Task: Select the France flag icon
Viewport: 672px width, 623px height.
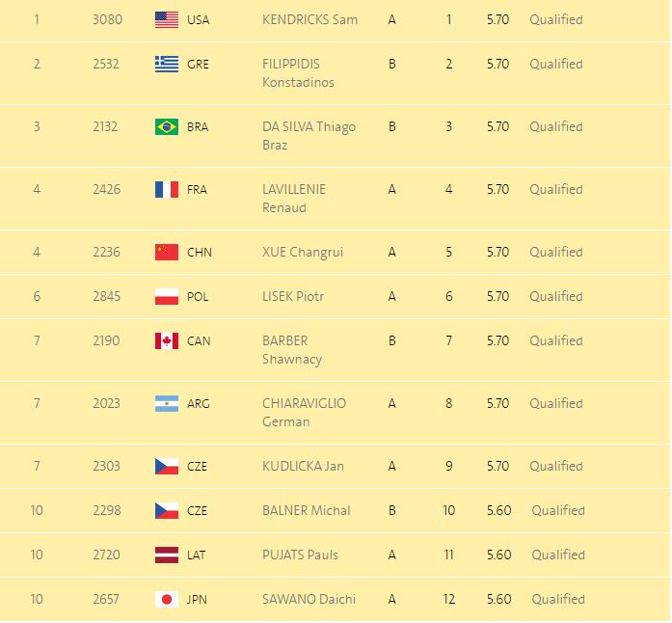Action: pyautogui.click(x=167, y=189)
